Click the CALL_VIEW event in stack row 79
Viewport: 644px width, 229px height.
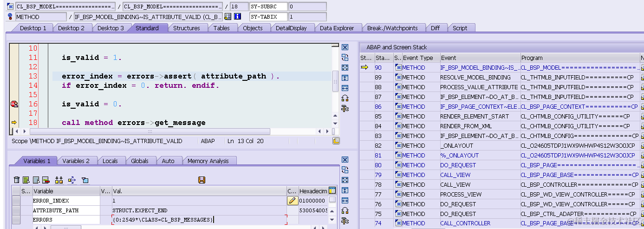point(455,175)
